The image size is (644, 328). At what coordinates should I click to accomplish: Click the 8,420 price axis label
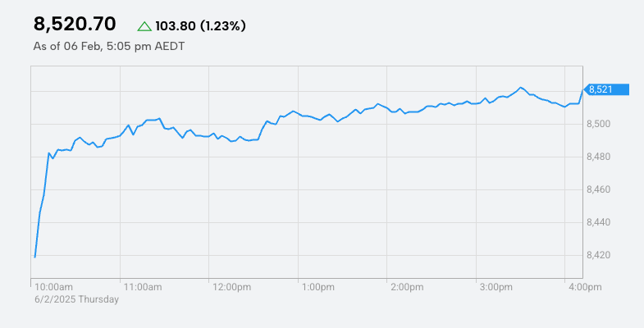coord(598,255)
